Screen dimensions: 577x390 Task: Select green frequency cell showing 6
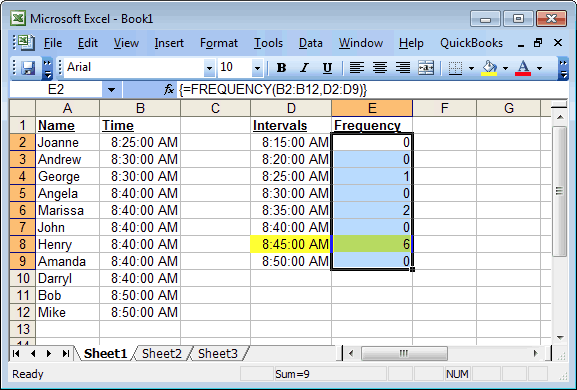(372, 244)
